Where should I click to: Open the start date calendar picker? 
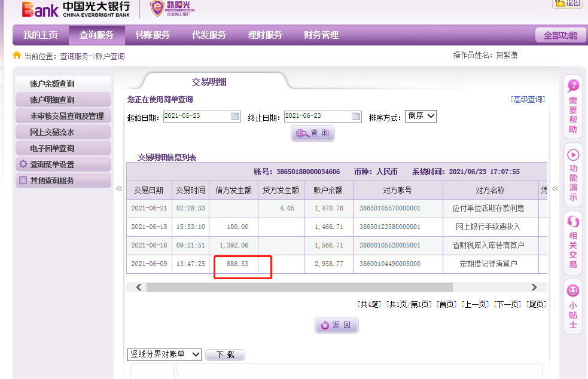pyautogui.click(x=235, y=117)
